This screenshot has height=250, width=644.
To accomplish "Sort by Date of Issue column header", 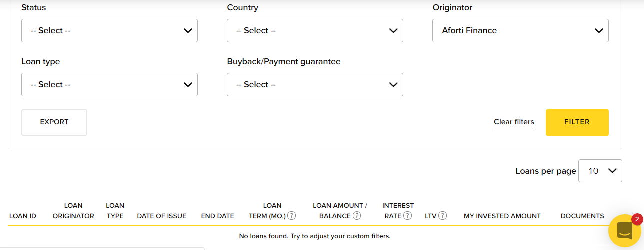I will (x=162, y=216).
